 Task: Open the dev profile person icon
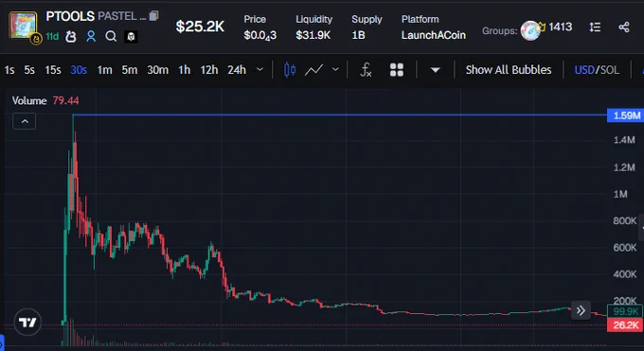click(x=91, y=37)
